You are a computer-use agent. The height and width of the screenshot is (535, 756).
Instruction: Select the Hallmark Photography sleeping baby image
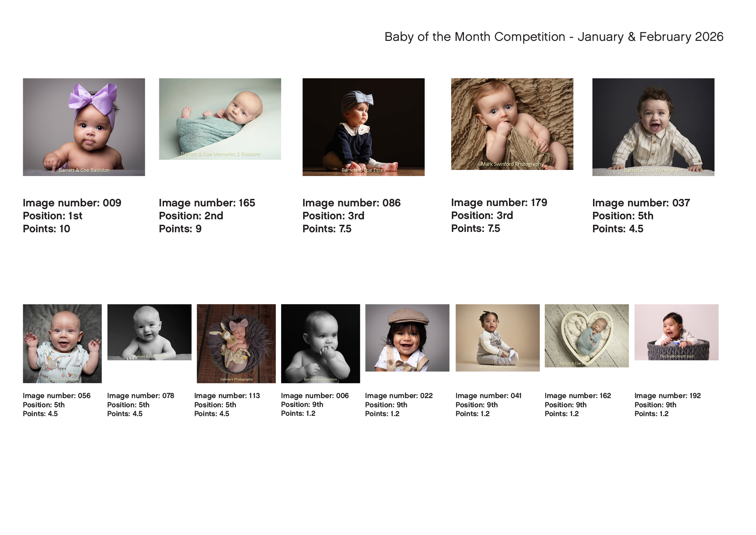click(x=236, y=343)
